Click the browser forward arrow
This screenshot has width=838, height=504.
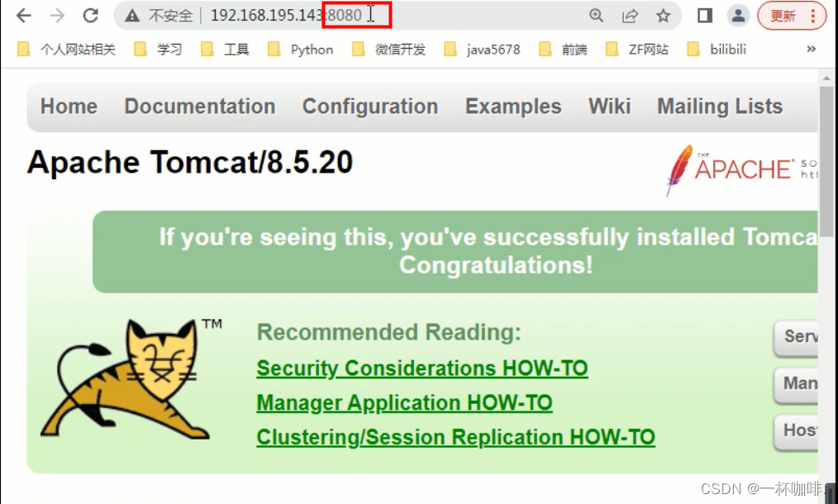click(x=57, y=16)
